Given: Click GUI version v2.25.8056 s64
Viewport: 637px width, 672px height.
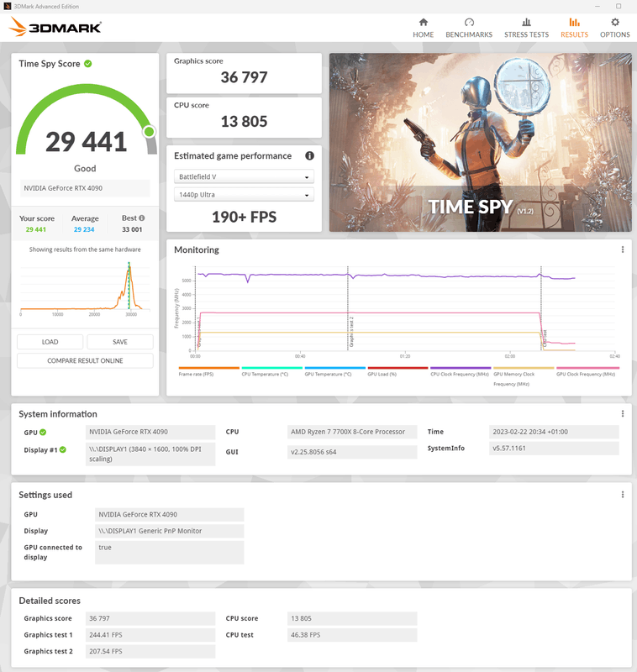Looking at the screenshot, I should [x=352, y=452].
